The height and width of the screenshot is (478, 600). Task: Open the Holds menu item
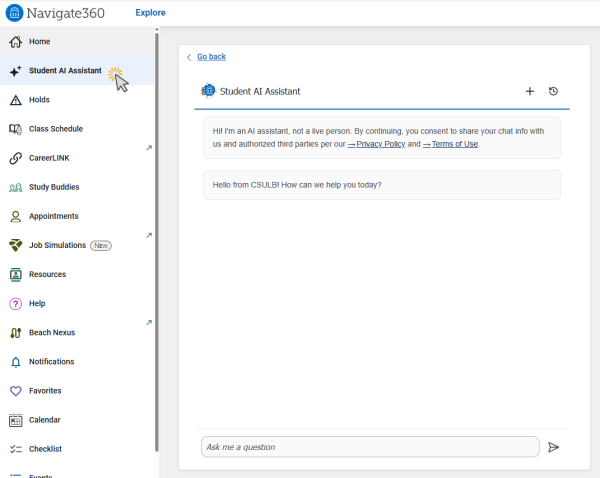[x=77, y=100]
